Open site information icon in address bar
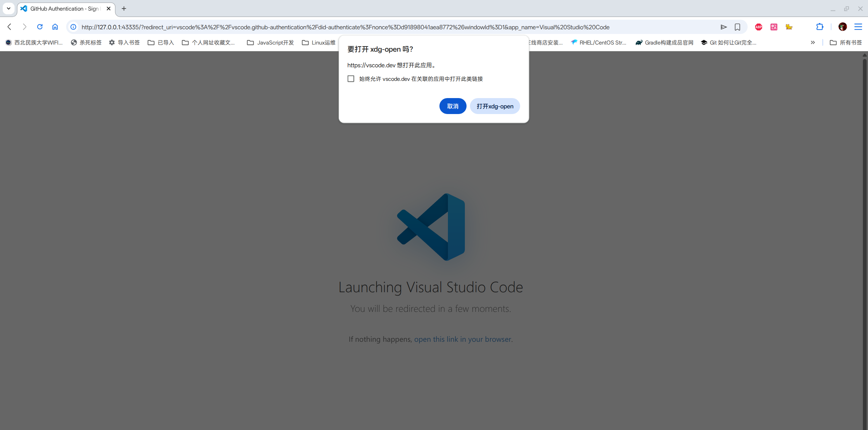 pyautogui.click(x=73, y=27)
